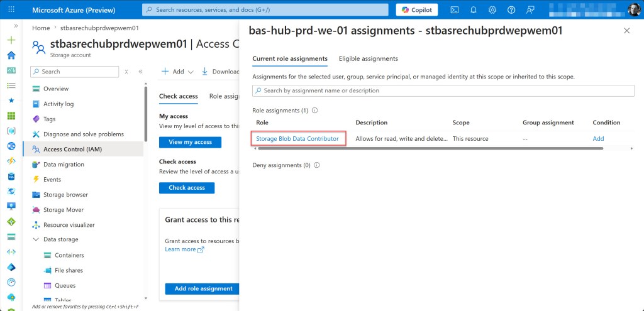Viewport: 644px width, 311px height.
Task: Click the Add condition link
Action: (598, 138)
